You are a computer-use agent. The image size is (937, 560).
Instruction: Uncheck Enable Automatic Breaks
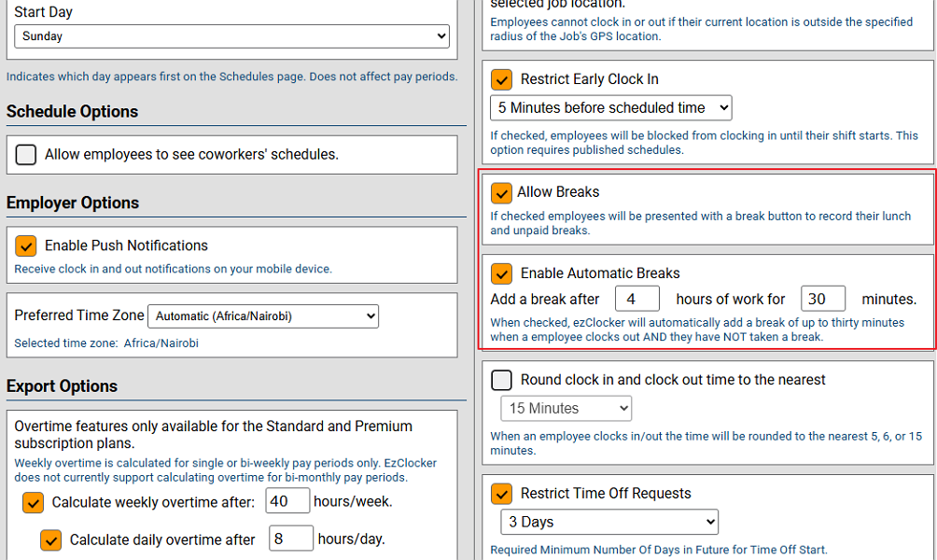pos(501,273)
